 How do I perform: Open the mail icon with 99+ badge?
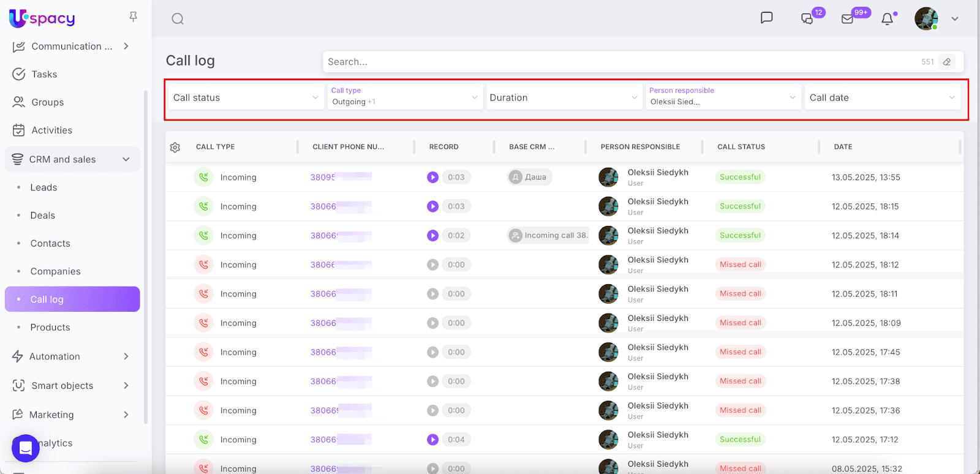(x=848, y=19)
